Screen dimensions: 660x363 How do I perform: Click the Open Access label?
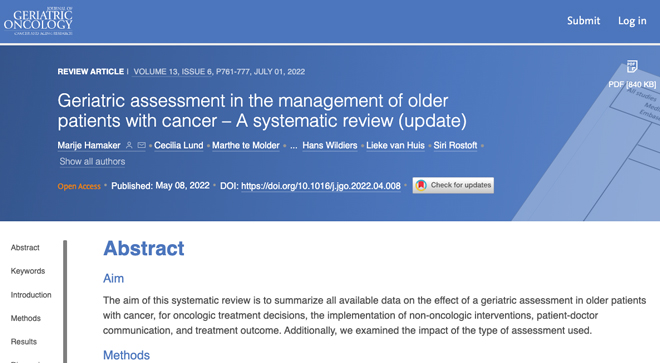tap(79, 186)
